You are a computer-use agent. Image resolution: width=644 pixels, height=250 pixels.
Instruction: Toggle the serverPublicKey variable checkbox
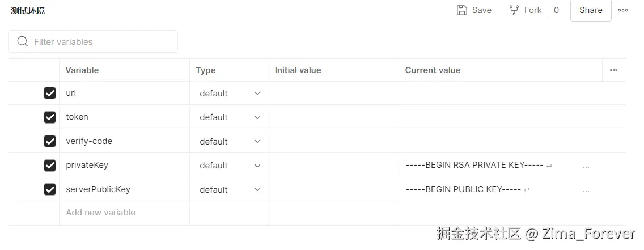[50, 189]
